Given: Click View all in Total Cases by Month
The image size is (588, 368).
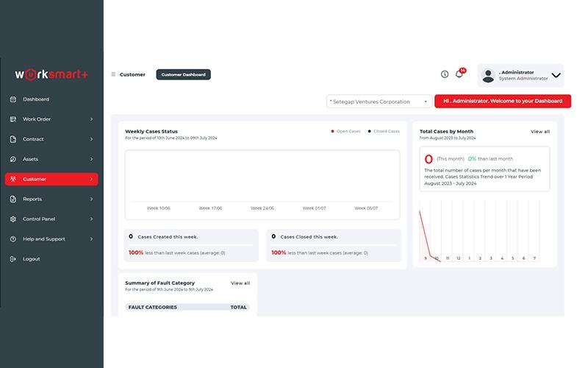Looking at the screenshot, I should 540,132.
